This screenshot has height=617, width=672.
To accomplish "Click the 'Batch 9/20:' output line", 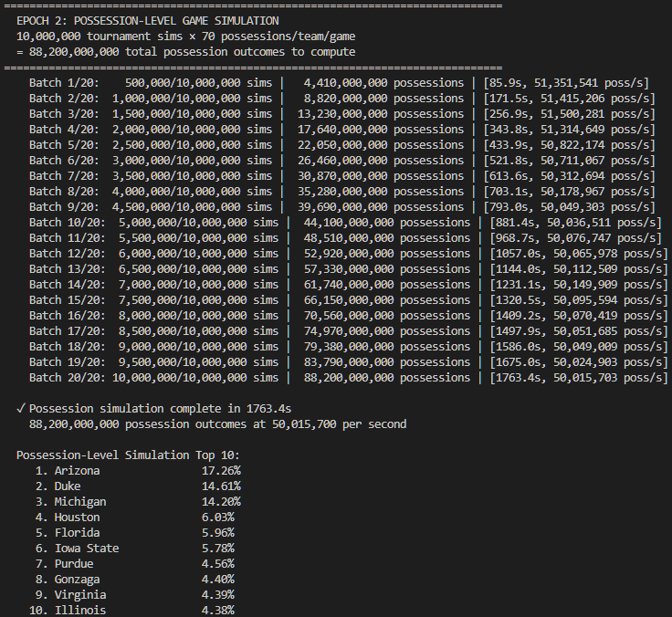I will click(x=342, y=207).
